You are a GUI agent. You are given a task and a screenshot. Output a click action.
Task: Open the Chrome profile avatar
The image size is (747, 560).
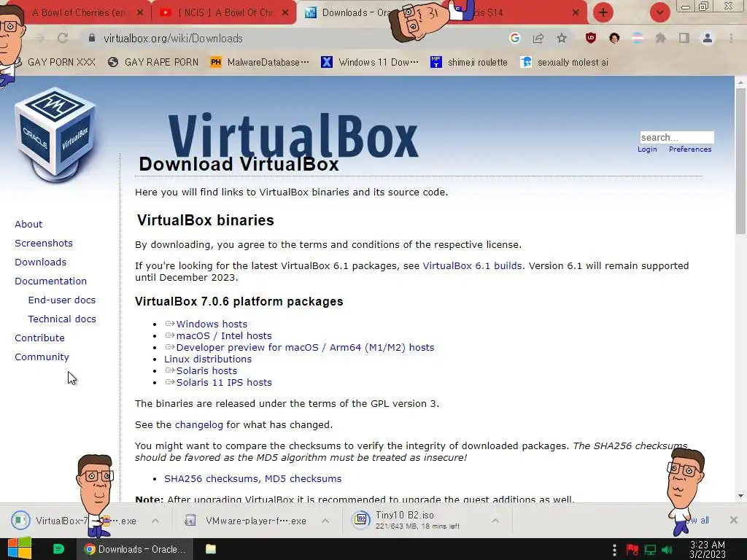coord(708,38)
